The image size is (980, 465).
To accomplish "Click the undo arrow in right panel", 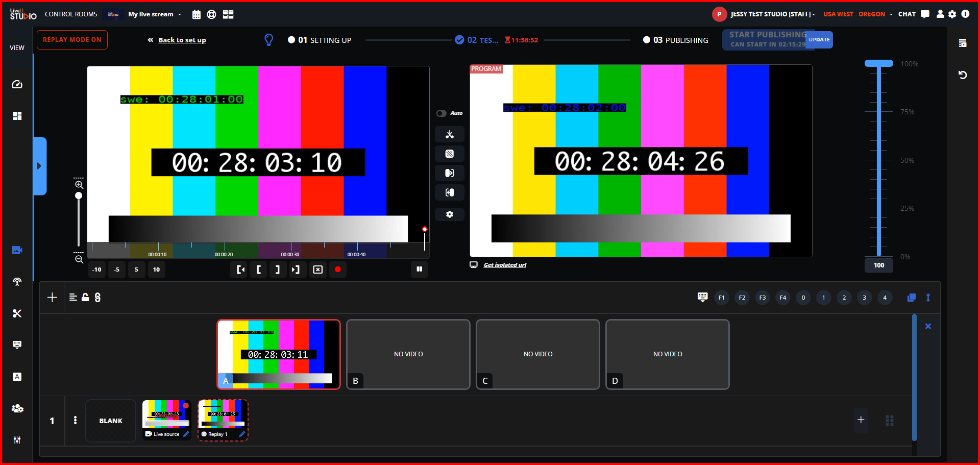I will coord(963,75).
